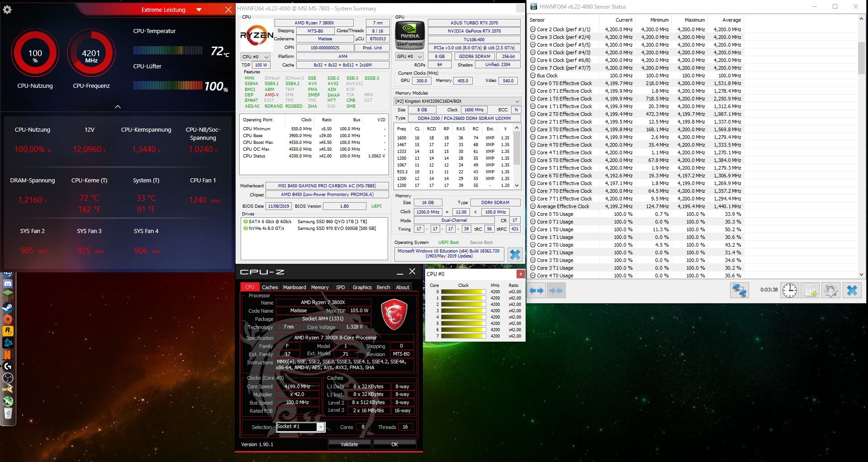Launch Minecraft from the side dock

point(8,296)
